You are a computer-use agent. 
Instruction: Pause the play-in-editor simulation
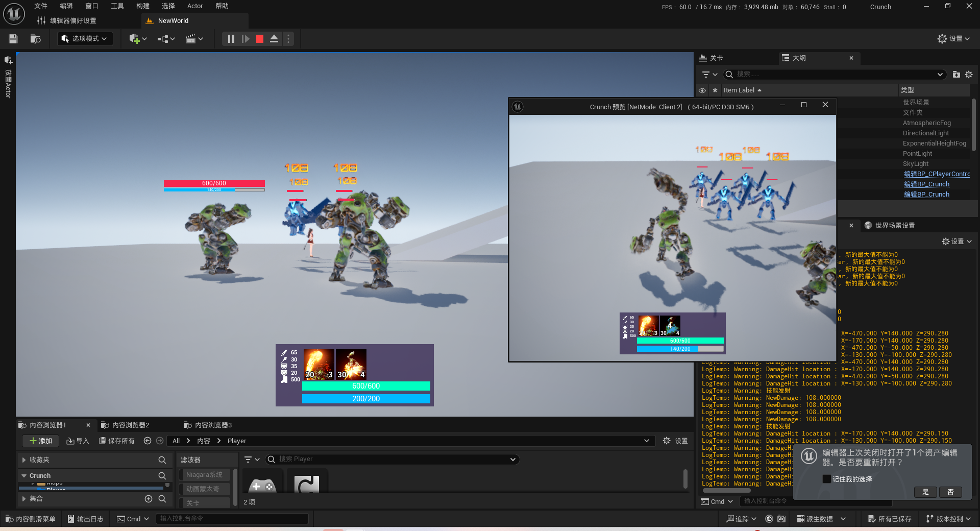tap(231, 39)
